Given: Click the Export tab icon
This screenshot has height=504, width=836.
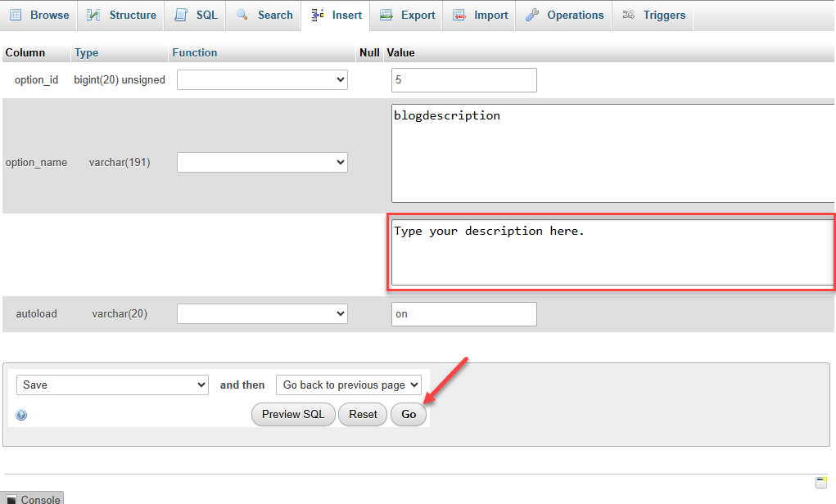Looking at the screenshot, I should click(x=386, y=15).
